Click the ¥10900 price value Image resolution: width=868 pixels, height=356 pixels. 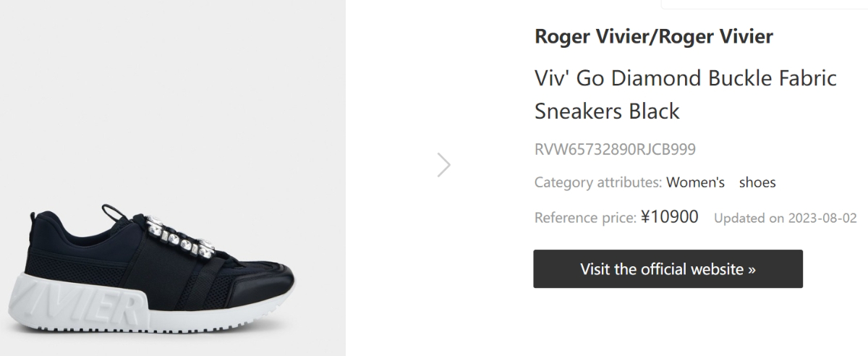point(670,217)
